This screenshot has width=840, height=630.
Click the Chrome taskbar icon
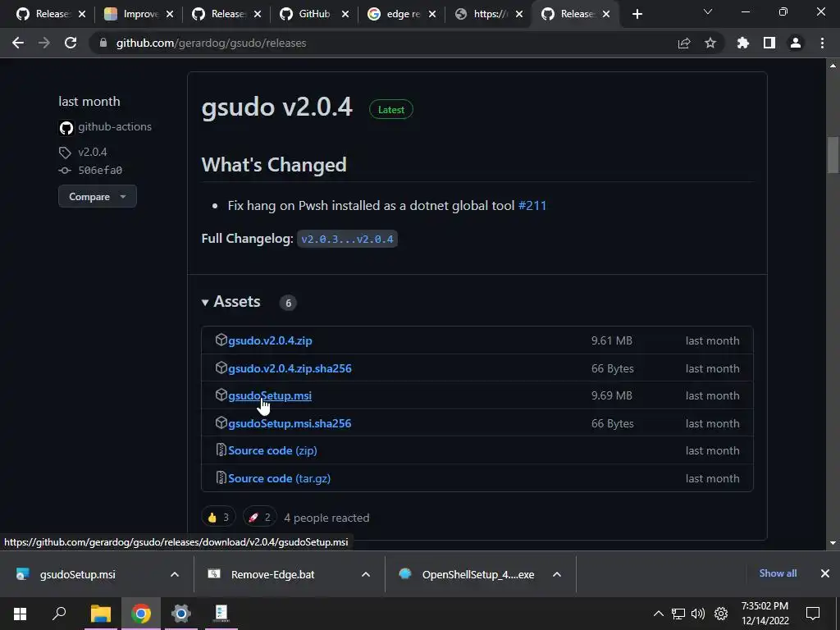point(141,614)
